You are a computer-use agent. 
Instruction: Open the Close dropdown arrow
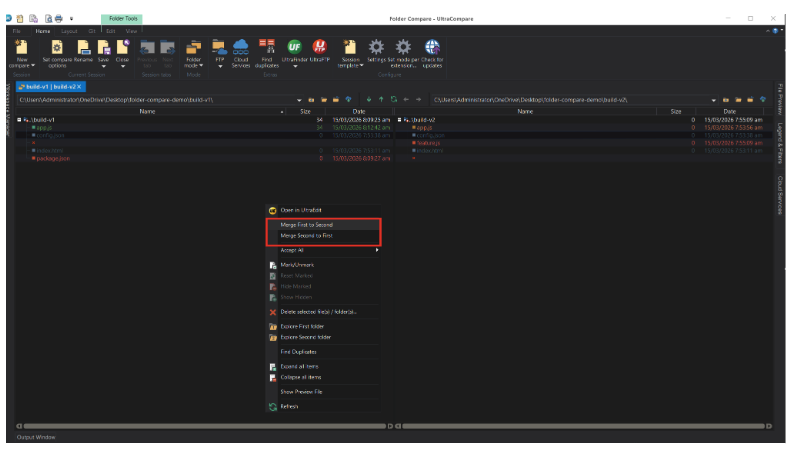[x=123, y=66]
